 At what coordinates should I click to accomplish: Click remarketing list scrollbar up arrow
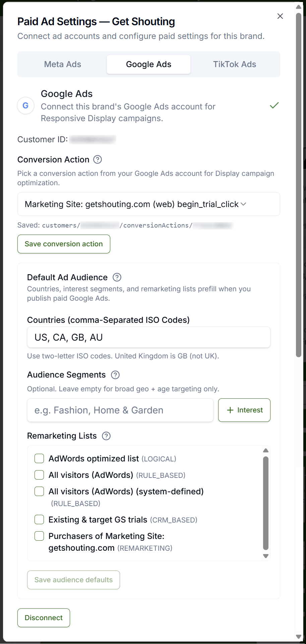[x=266, y=450]
